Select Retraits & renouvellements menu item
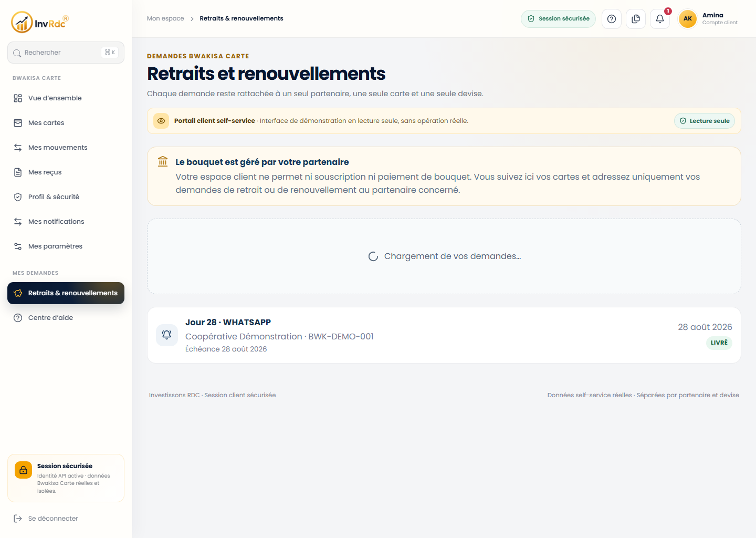 [66, 293]
